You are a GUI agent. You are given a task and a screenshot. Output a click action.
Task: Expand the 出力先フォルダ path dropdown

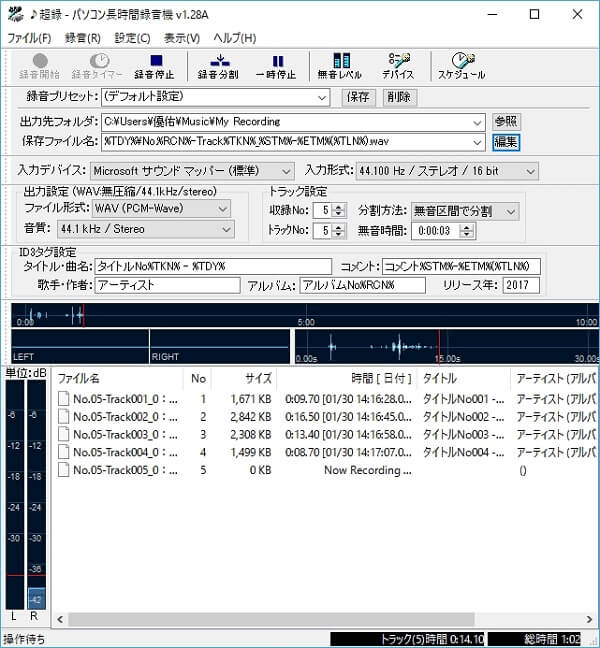tap(477, 122)
